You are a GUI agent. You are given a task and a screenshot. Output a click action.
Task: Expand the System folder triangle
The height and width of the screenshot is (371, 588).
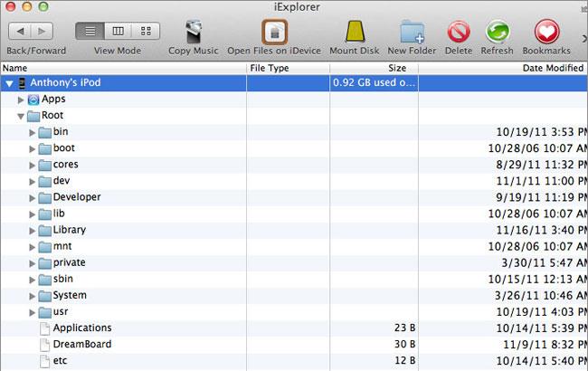tap(33, 296)
